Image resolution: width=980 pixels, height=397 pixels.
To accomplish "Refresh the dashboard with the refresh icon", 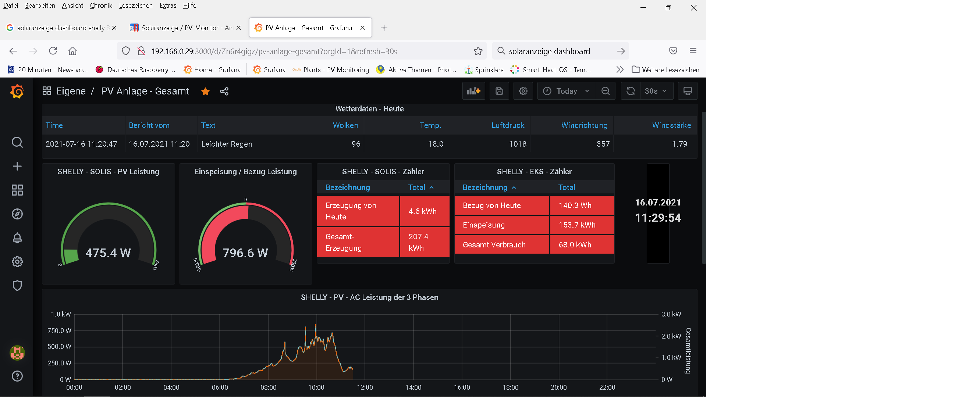I will click(631, 91).
